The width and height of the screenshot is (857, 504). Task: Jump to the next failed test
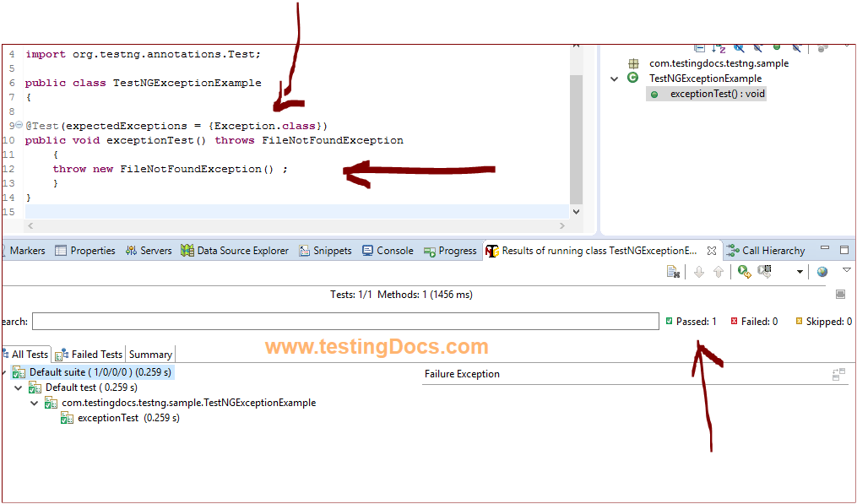pyautogui.click(x=700, y=271)
